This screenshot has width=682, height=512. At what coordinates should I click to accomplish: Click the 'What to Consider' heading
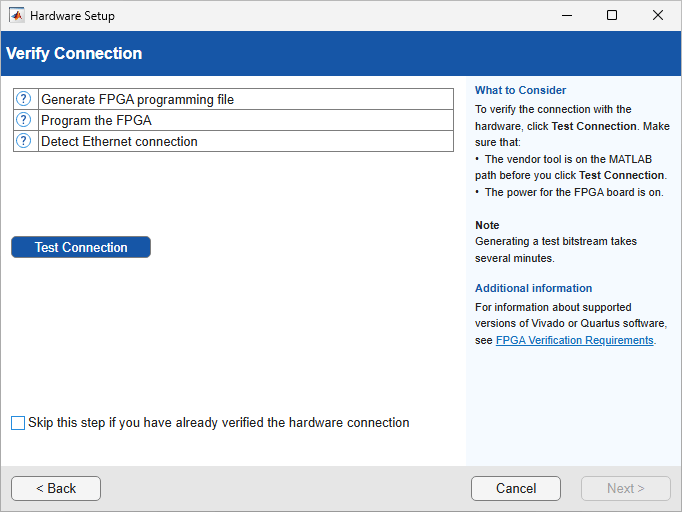tap(520, 90)
